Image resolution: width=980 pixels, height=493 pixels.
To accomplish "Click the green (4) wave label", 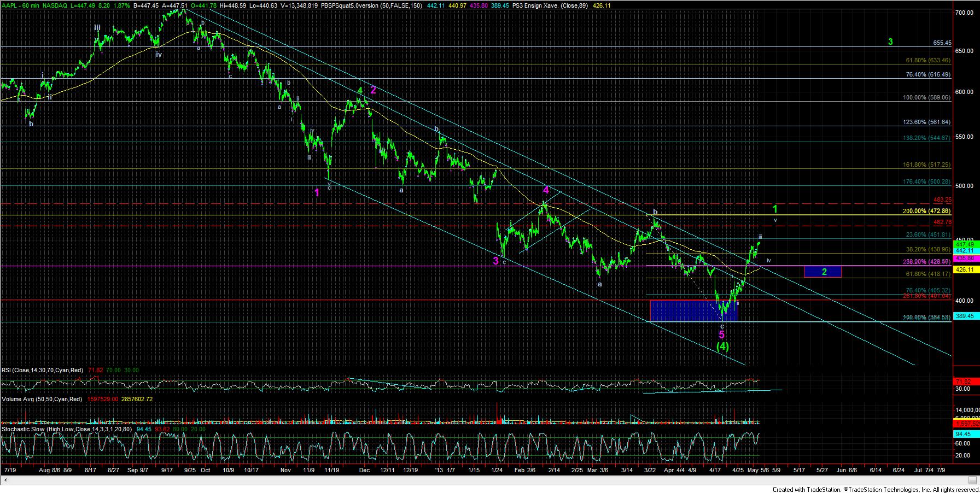I will pyautogui.click(x=722, y=347).
